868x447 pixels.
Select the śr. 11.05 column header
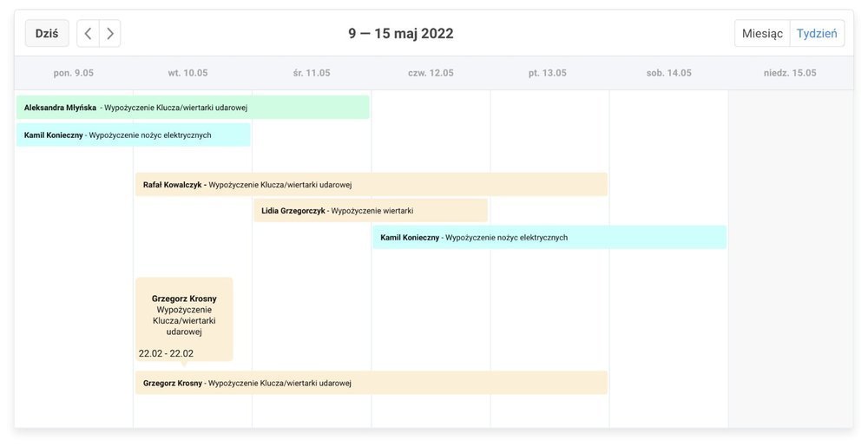tap(312, 73)
